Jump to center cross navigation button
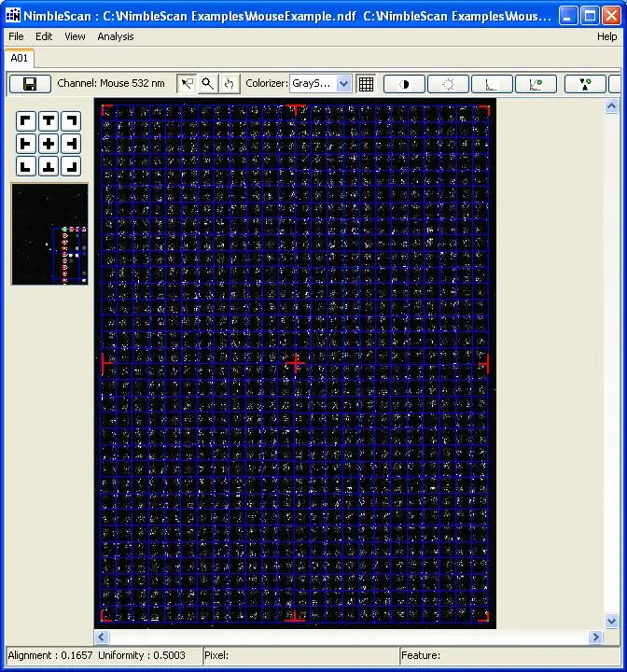This screenshot has width=627, height=672. (x=49, y=144)
